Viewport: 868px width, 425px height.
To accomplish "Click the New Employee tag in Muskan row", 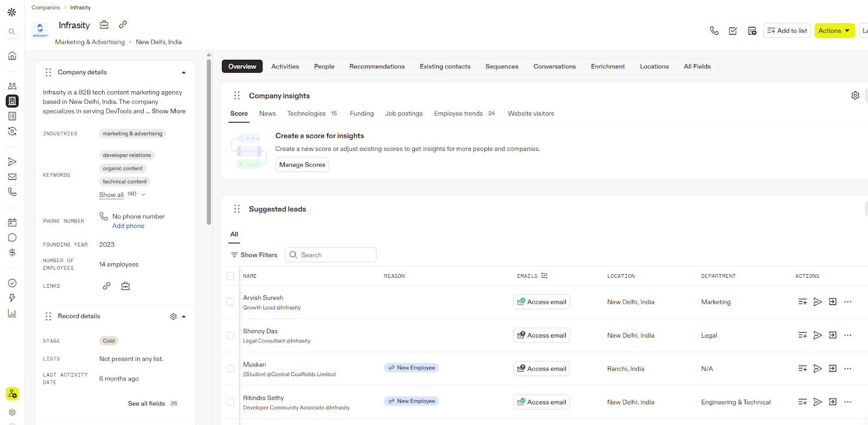I will tap(411, 367).
